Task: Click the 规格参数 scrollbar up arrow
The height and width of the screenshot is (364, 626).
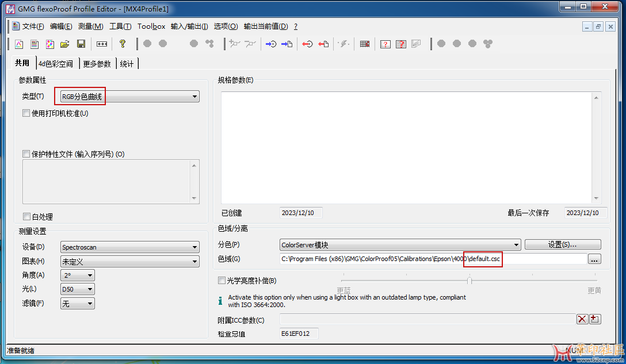Action: pyautogui.click(x=596, y=98)
